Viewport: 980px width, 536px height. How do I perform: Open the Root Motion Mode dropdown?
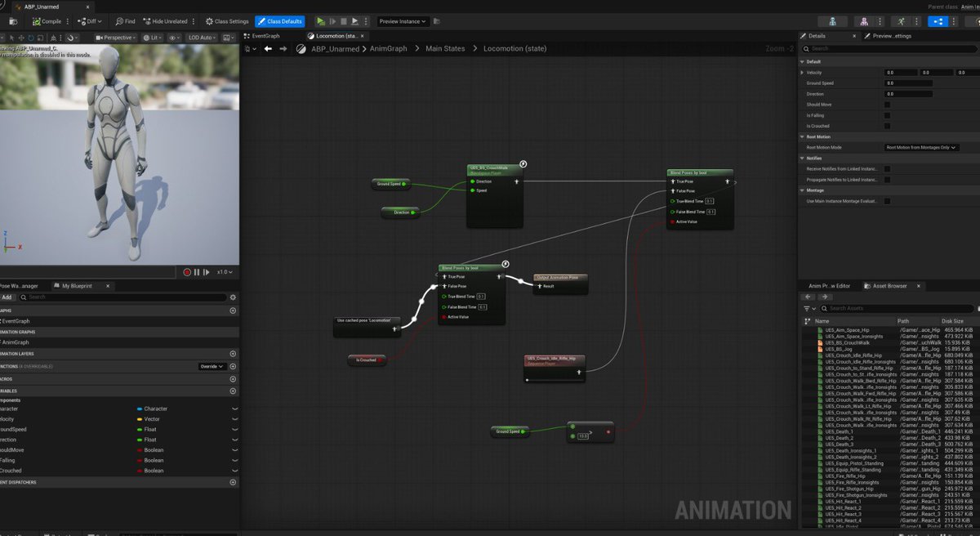[x=921, y=147]
